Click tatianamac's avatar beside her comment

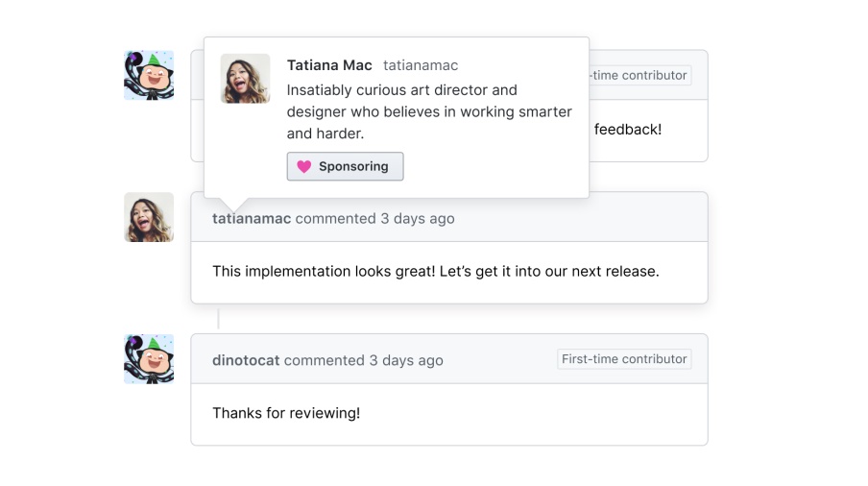pyautogui.click(x=149, y=217)
